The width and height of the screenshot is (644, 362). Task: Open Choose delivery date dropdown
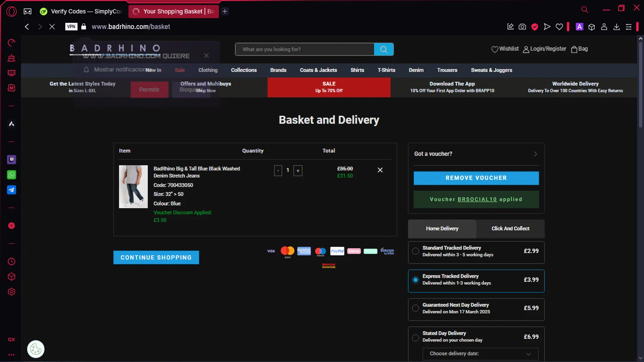(x=480, y=354)
